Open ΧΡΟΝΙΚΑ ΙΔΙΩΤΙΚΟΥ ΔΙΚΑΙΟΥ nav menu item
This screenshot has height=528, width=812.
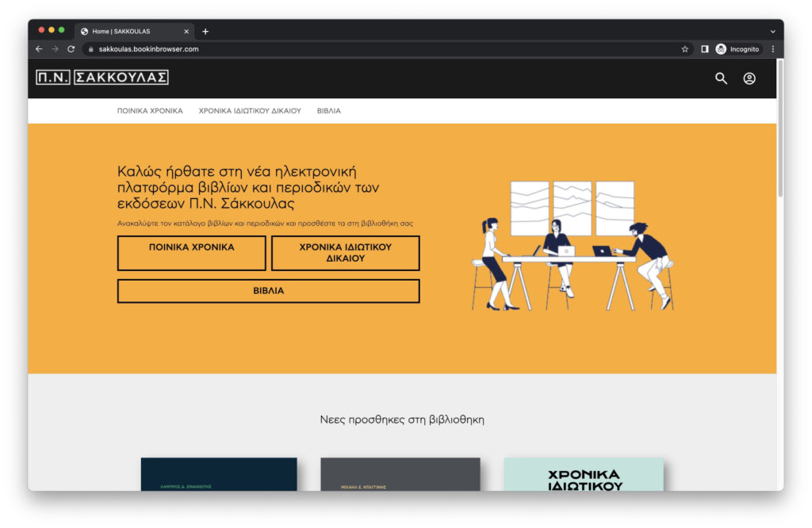[x=250, y=111]
